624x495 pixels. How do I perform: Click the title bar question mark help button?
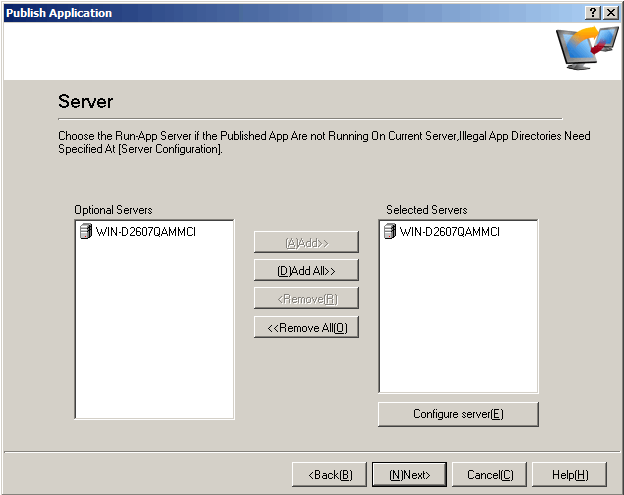tap(593, 13)
